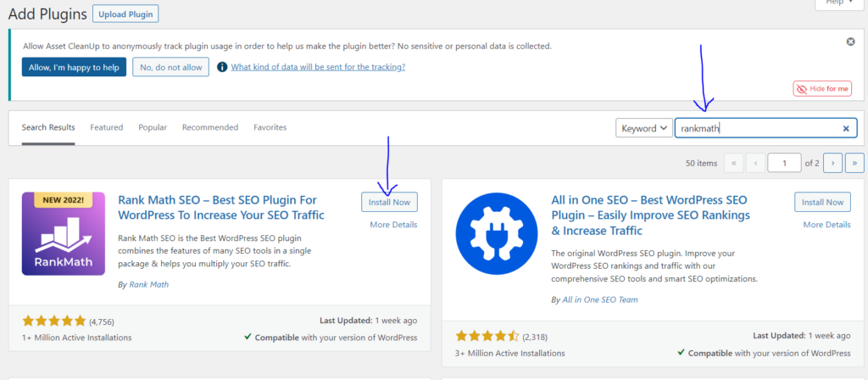This screenshot has height=380, width=868.
Task: Focus the plugin search input containing rankmath
Action: (765, 129)
